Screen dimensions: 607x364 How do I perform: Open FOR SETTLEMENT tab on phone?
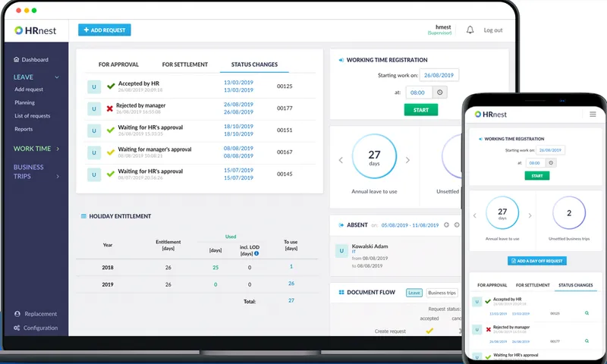point(533,285)
